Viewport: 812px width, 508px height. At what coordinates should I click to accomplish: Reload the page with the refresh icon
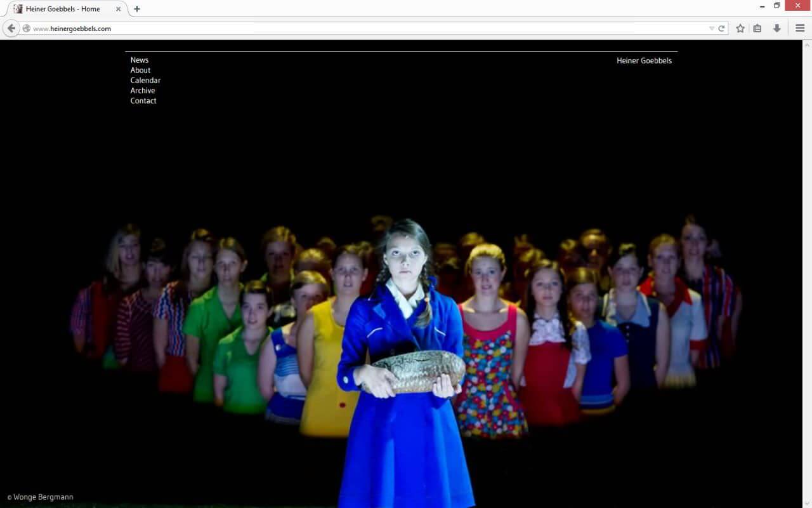tap(721, 29)
